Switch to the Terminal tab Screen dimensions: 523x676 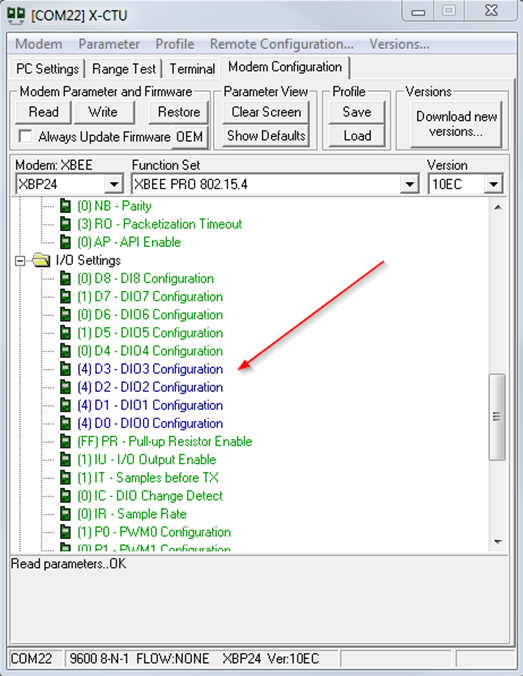point(192,69)
